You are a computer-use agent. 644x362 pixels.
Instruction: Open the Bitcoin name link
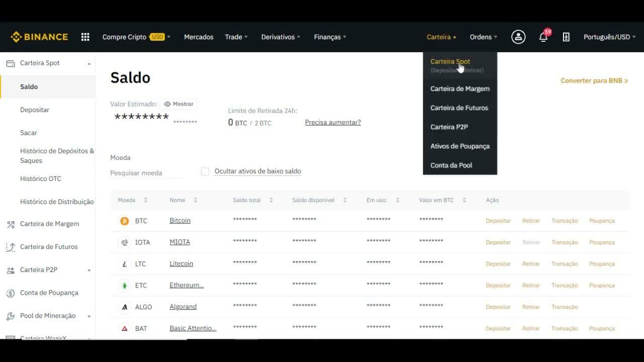(180, 221)
